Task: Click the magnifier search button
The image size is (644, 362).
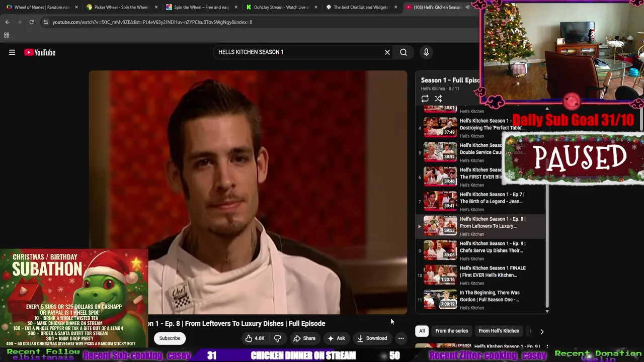Action: [404, 52]
